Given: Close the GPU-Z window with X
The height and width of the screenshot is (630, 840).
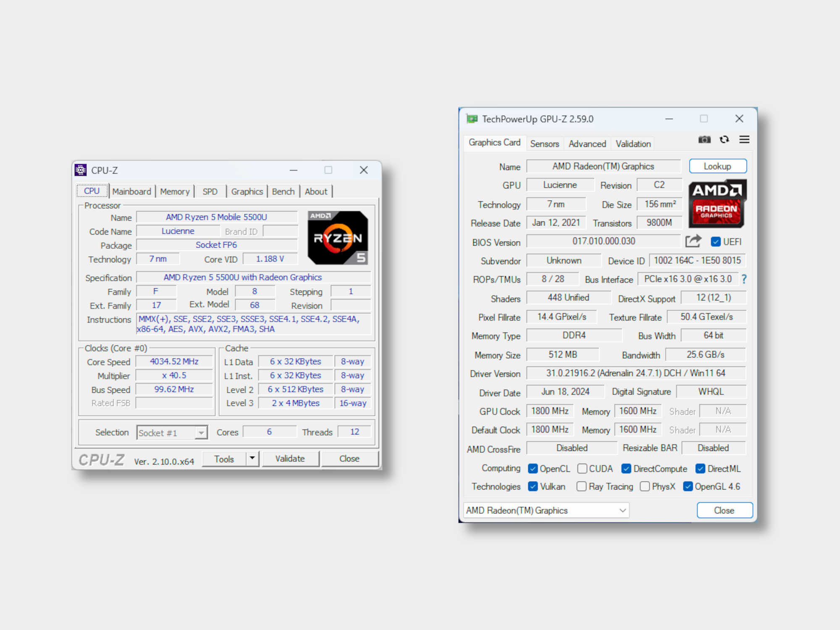Looking at the screenshot, I should [740, 119].
